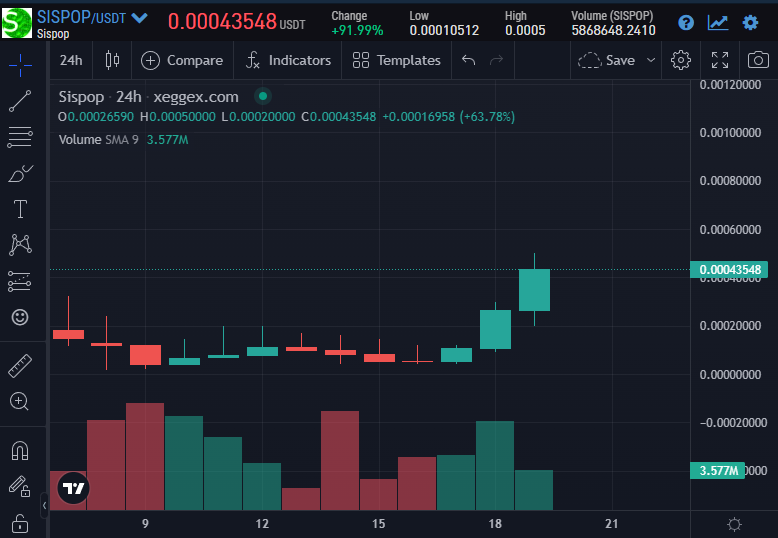Image resolution: width=778 pixels, height=538 pixels.
Task: Collapse the left drawing toolbar
Action: pos(44,505)
